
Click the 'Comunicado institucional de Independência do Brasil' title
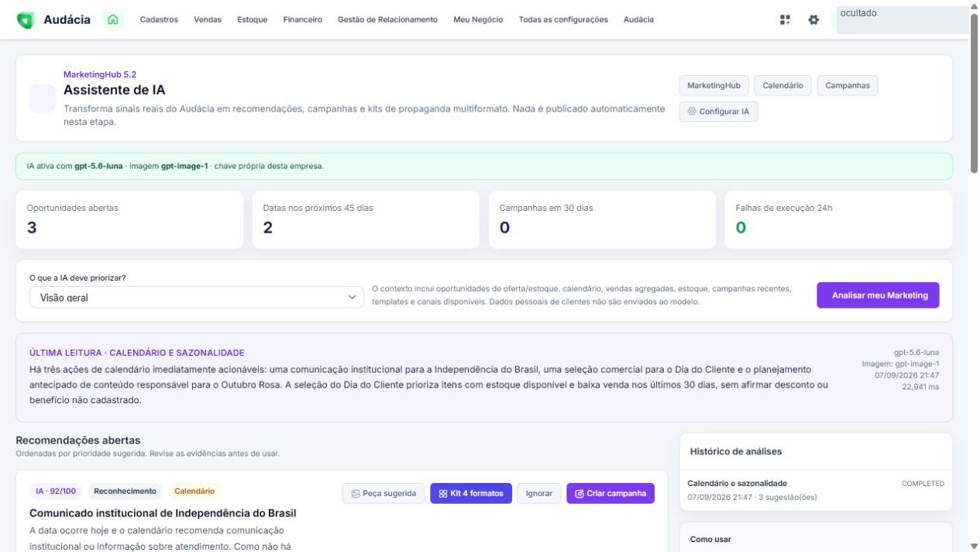point(163,513)
